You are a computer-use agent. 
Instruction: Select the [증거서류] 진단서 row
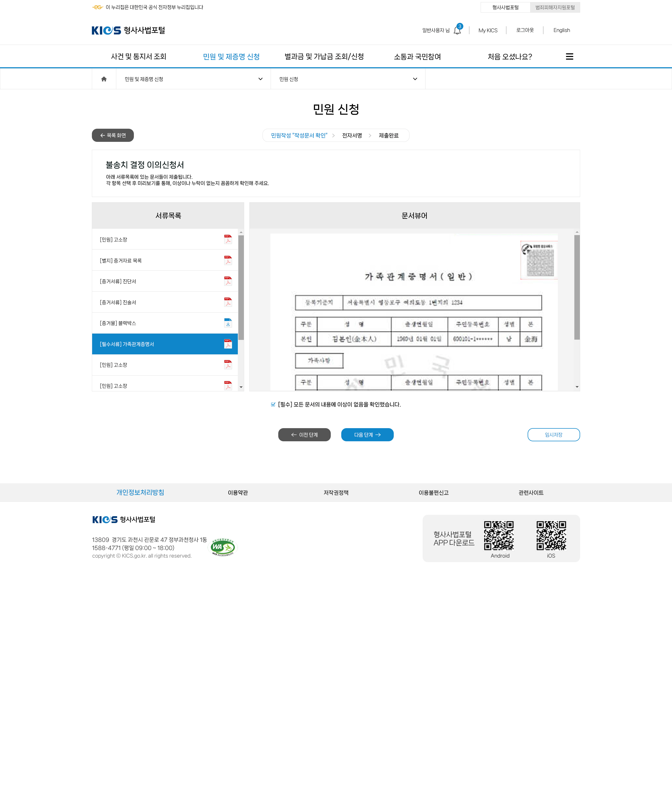165,281
